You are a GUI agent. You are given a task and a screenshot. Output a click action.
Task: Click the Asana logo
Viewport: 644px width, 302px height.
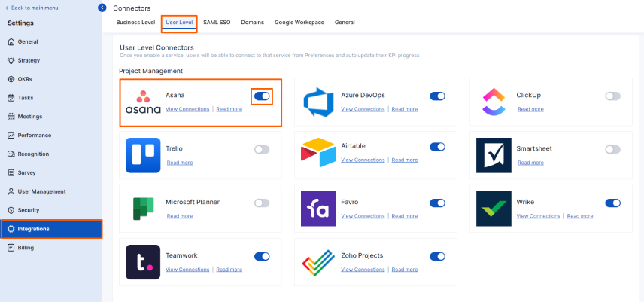click(143, 102)
